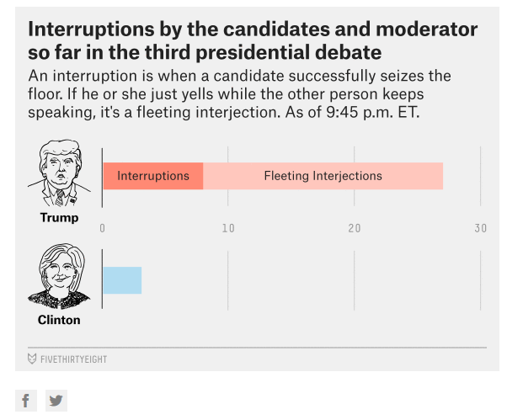Click the chart headline about Interruptions
This screenshot has height=420, width=507.
click(253, 40)
